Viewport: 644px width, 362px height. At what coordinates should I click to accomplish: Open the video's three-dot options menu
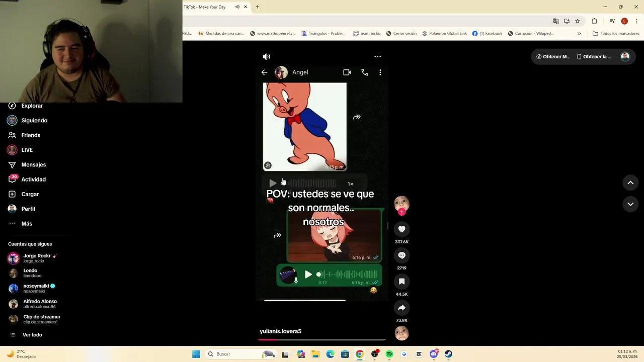[377, 57]
